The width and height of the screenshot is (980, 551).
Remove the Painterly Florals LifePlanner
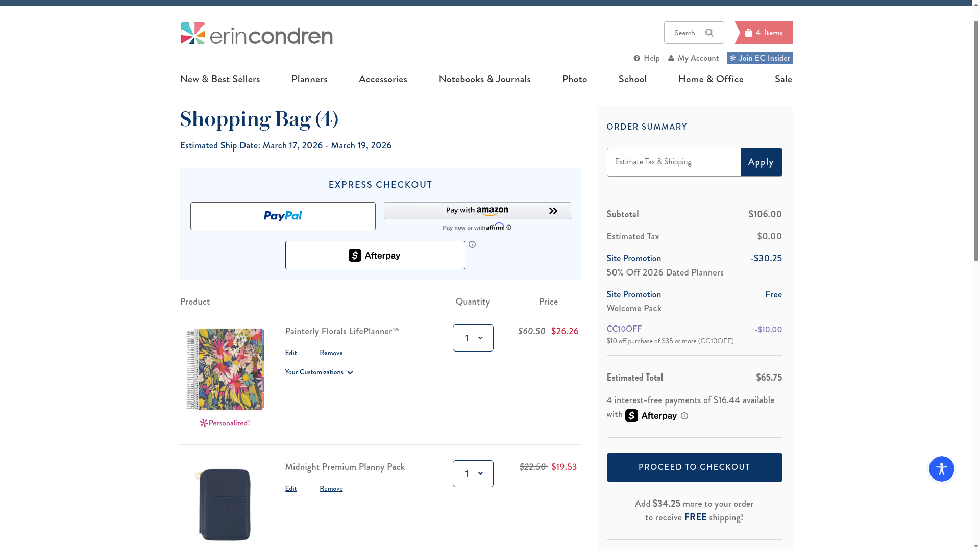pos(331,353)
